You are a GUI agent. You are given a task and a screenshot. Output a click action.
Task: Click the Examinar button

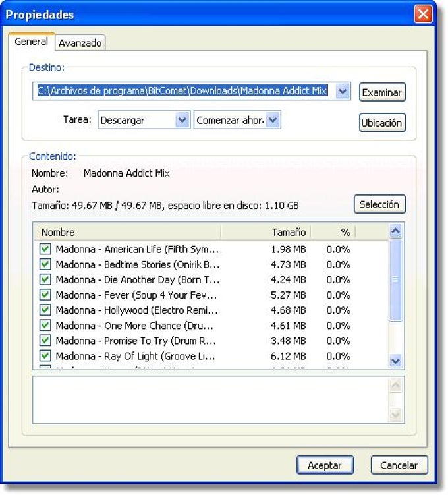click(382, 92)
